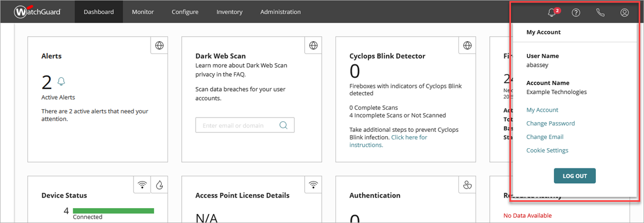644x223 pixels.
Task: Click the user account profile icon
Action: pos(624,12)
